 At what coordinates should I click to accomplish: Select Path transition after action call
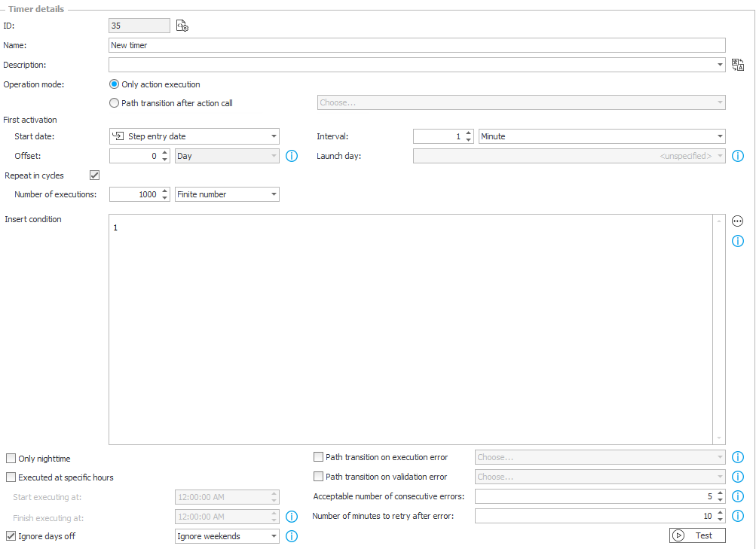115,103
